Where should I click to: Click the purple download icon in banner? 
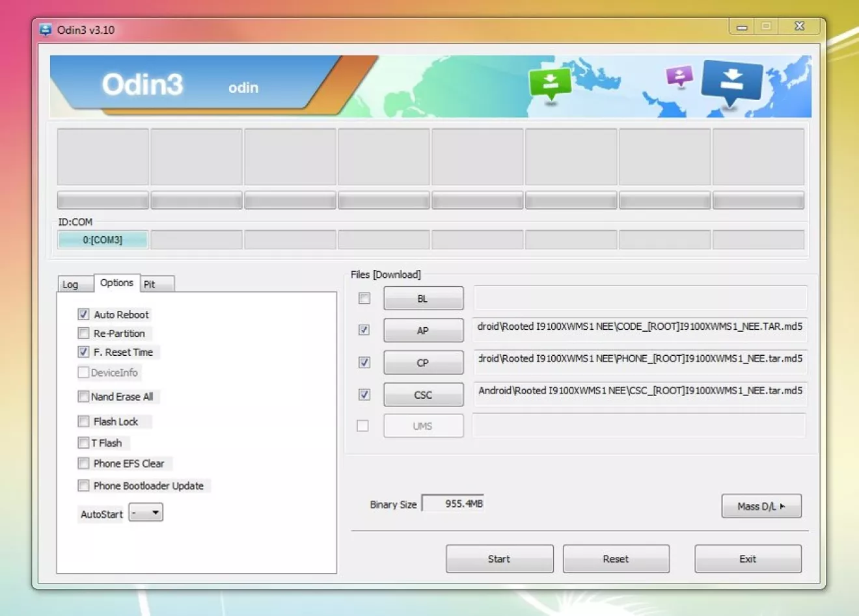coord(679,76)
